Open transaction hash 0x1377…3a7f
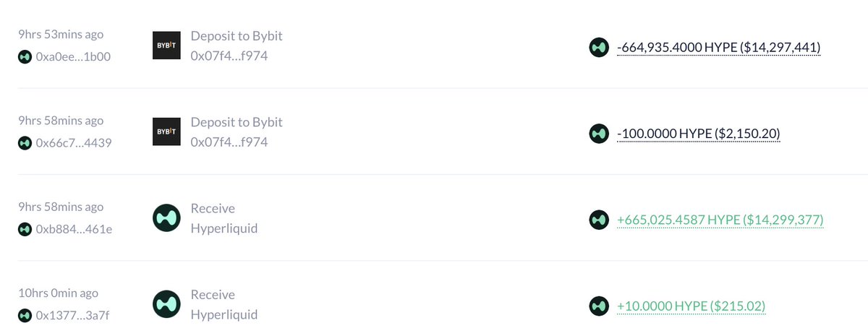 pyautogui.click(x=72, y=315)
